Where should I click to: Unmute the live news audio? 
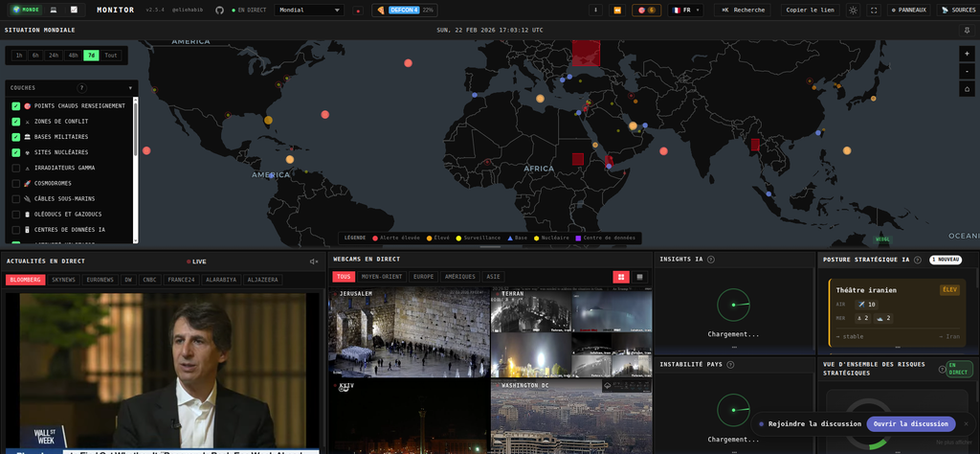point(313,261)
